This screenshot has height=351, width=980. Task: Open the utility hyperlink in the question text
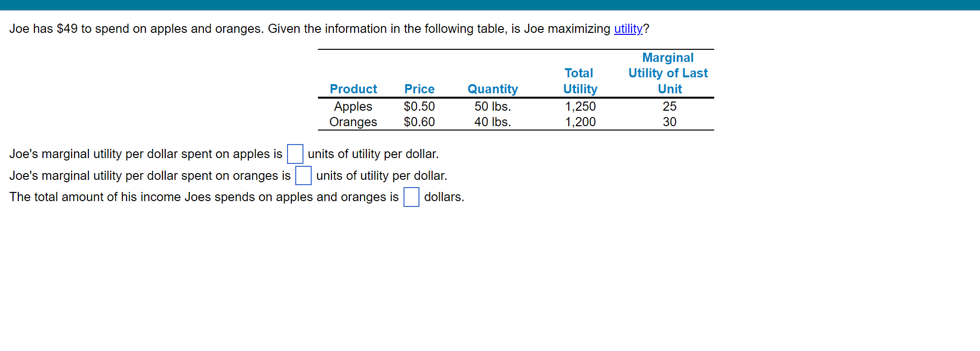pyautogui.click(x=627, y=29)
